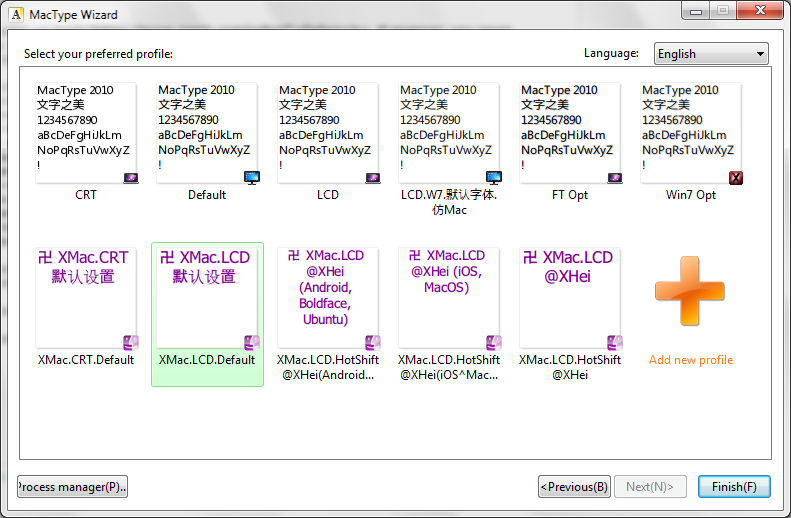Select the XMac.CRT.Default profile thumbnail
The width and height of the screenshot is (791, 518).
click(86, 298)
